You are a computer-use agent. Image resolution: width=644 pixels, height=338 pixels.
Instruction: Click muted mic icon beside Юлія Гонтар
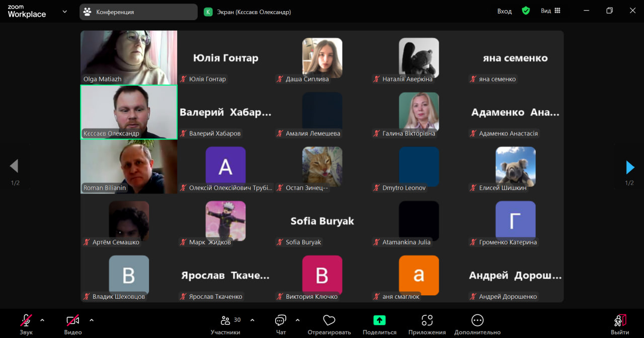184,79
